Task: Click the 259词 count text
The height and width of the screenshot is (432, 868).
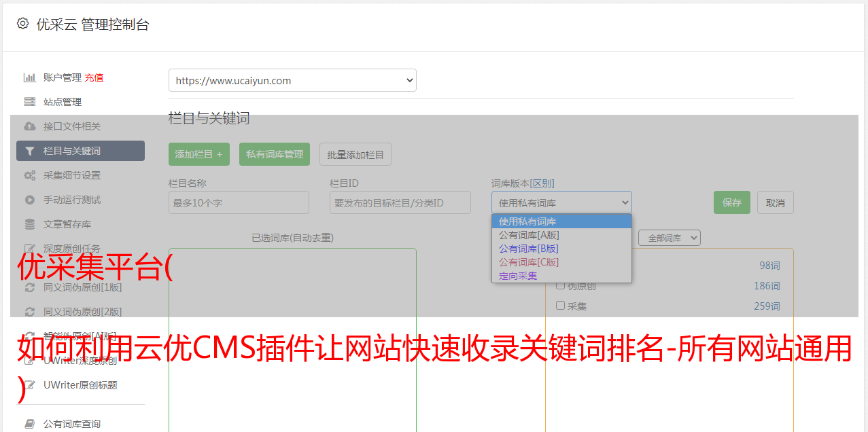Action: tap(767, 306)
